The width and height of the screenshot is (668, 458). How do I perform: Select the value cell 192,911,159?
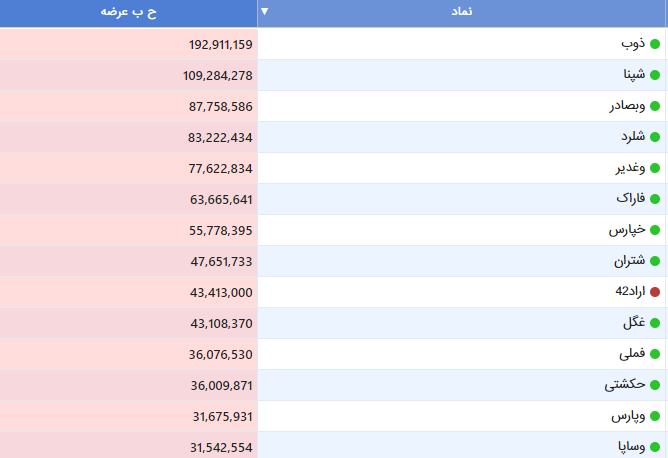click(128, 44)
